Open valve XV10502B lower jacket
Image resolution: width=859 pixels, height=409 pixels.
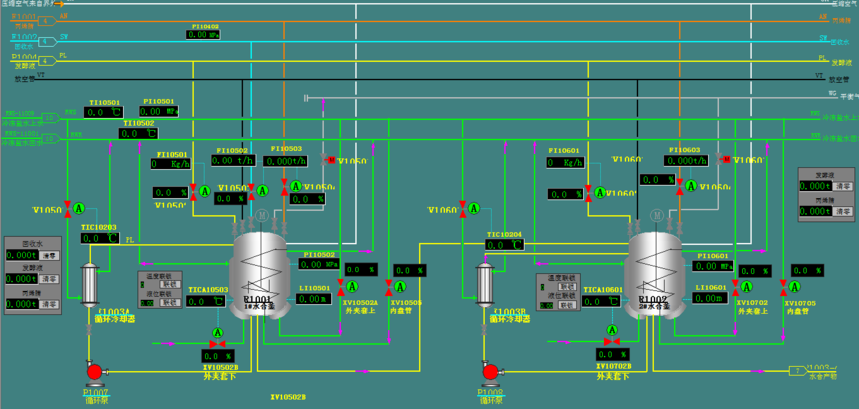218,344
